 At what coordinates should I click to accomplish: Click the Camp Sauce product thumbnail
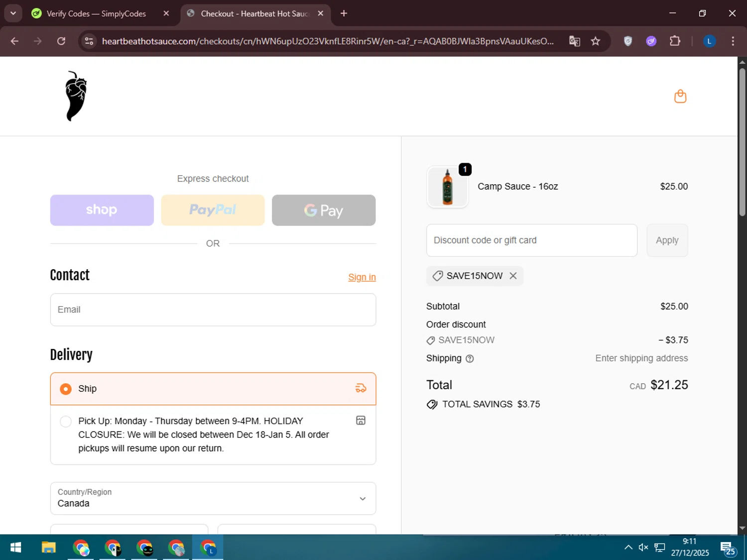point(447,187)
